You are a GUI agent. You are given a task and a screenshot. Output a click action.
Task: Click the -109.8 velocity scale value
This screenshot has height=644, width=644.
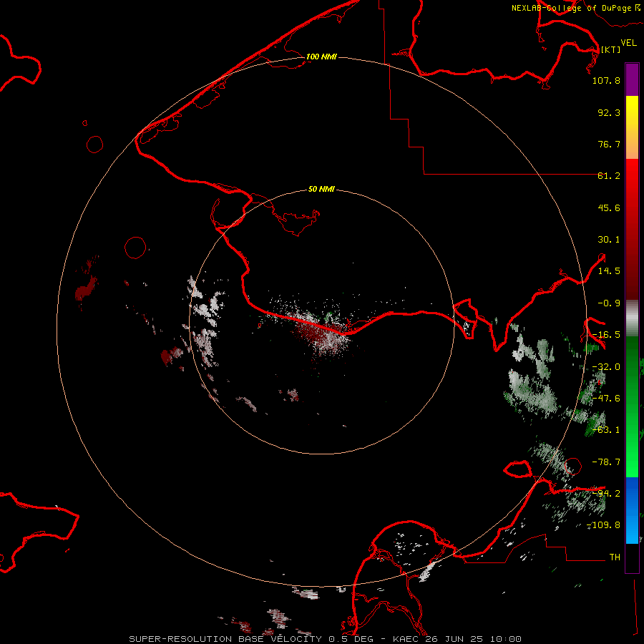pos(603,525)
